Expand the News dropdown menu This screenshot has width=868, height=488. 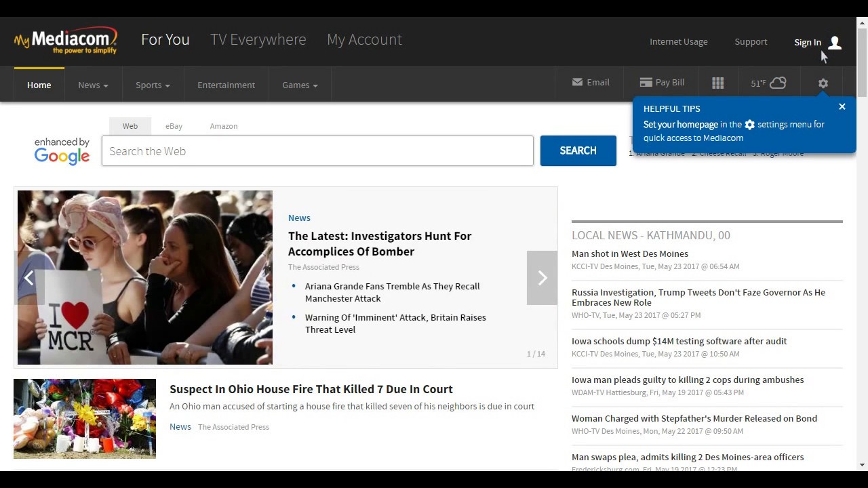(x=93, y=85)
